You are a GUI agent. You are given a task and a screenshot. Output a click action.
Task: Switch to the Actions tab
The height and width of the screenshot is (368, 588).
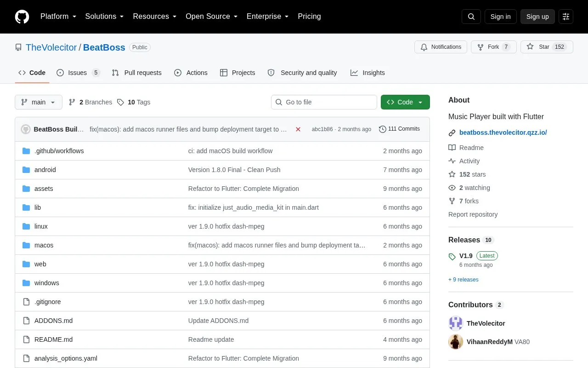(191, 73)
